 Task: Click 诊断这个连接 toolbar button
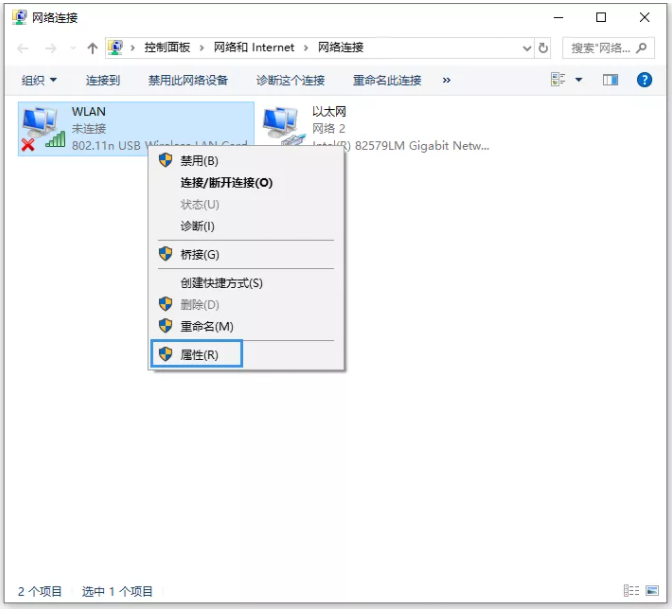[x=290, y=80]
